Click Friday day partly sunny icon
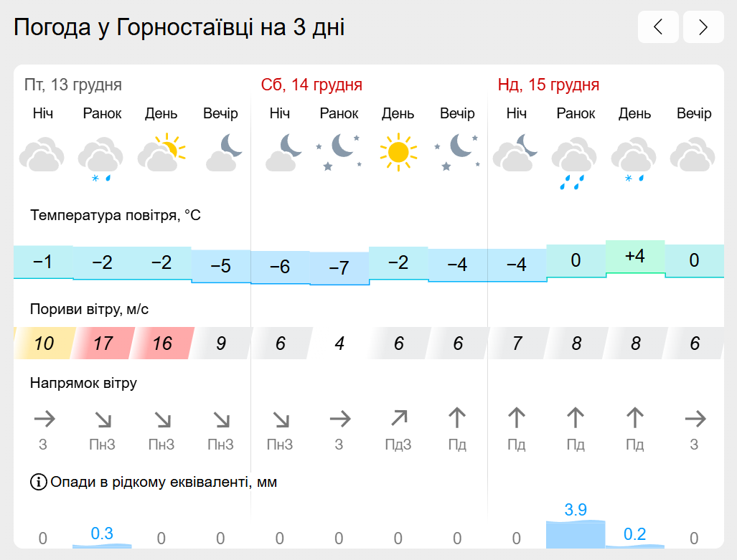 [x=161, y=153]
